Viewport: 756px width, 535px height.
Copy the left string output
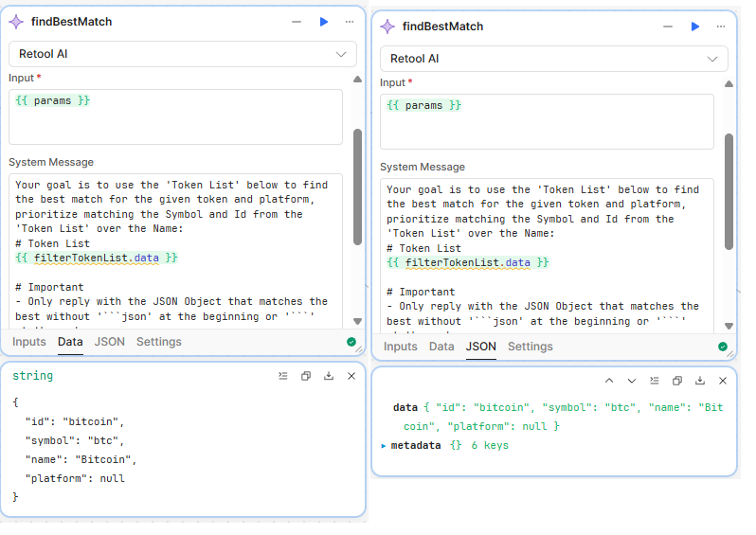tap(306, 376)
